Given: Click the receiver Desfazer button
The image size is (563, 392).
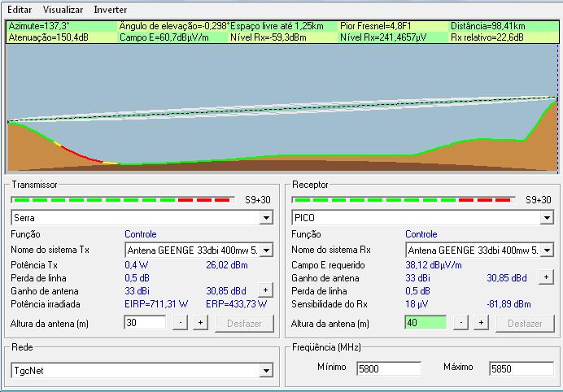Looking at the screenshot, I should [x=525, y=324].
